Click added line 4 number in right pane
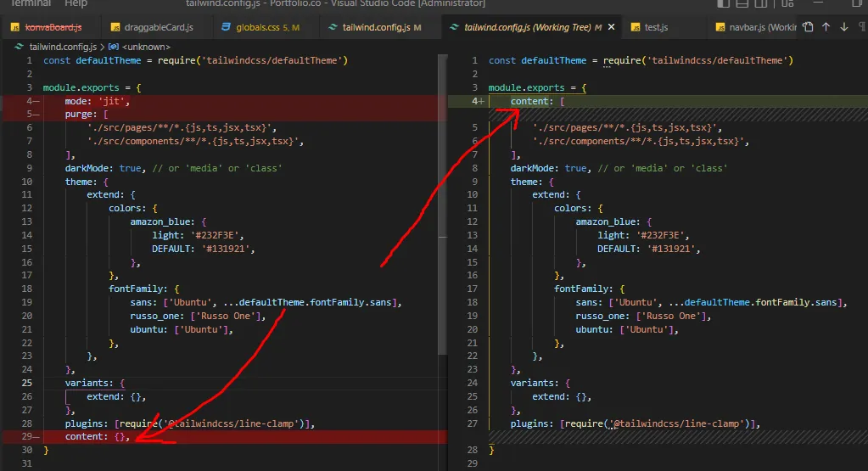The width and height of the screenshot is (868, 471). tap(475, 101)
